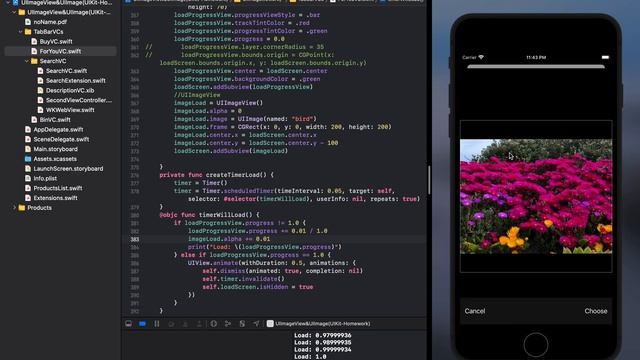Select the TabBarVCs group name
The width and height of the screenshot is (640, 360).
48,32
